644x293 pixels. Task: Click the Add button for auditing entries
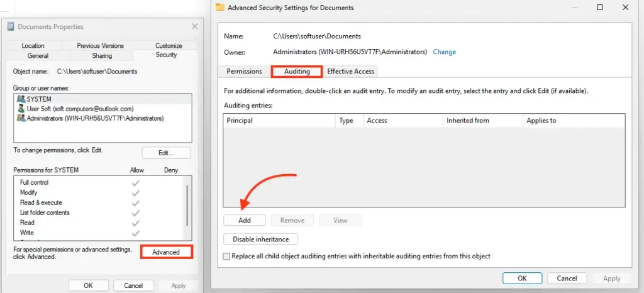(245, 221)
